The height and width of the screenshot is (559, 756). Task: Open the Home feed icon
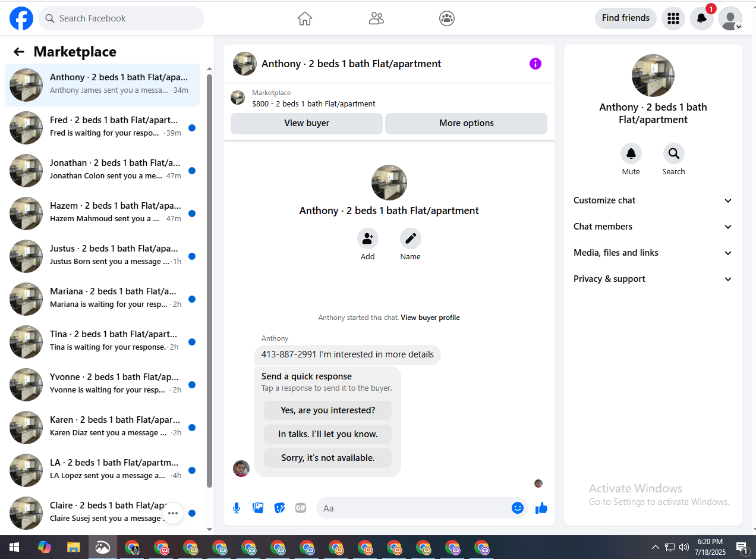[305, 18]
